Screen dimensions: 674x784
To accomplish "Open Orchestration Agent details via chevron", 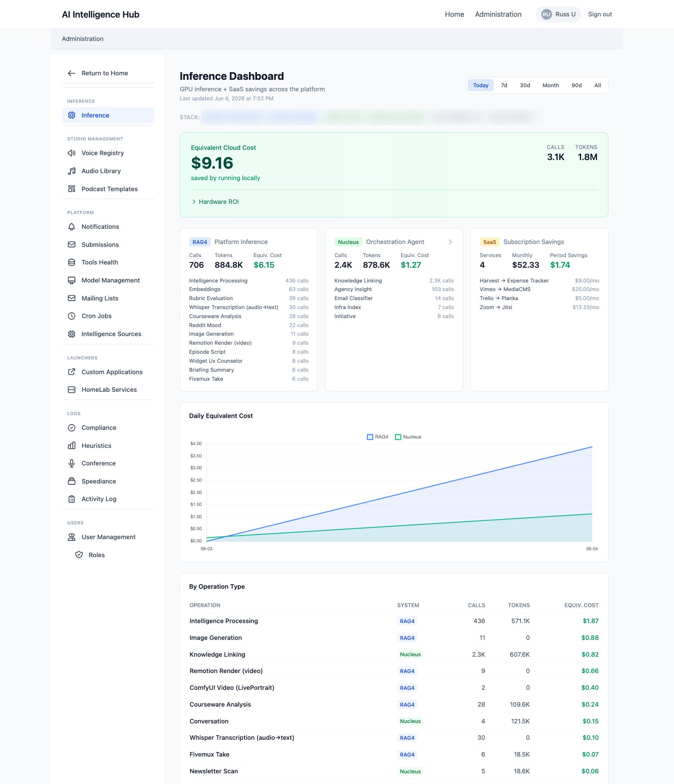I will coord(450,242).
